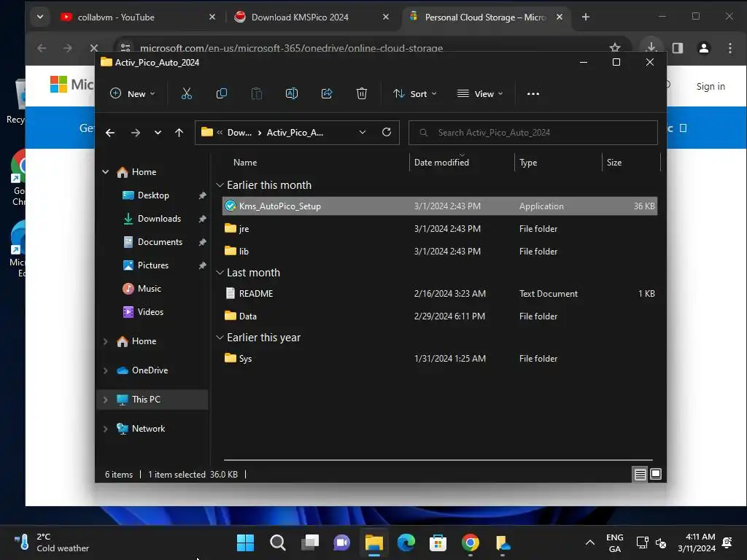Sort by Type column header

tap(528, 163)
